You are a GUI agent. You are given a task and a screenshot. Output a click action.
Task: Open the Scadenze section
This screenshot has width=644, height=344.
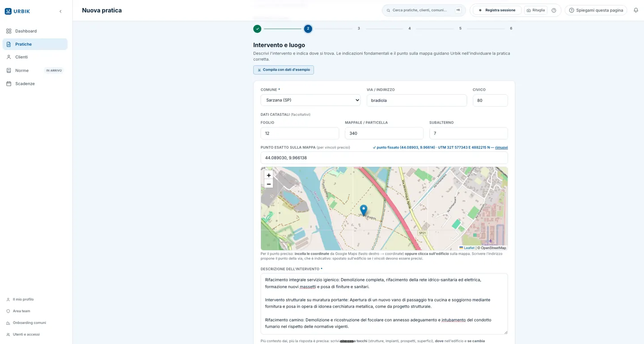(x=35, y=84)
